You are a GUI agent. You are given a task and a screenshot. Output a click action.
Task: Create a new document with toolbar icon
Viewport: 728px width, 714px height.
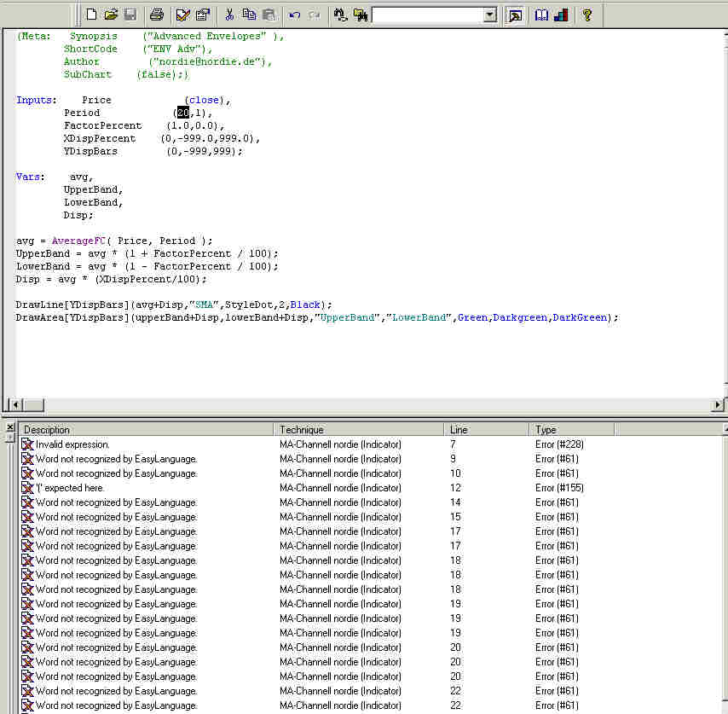pos(91,15)
